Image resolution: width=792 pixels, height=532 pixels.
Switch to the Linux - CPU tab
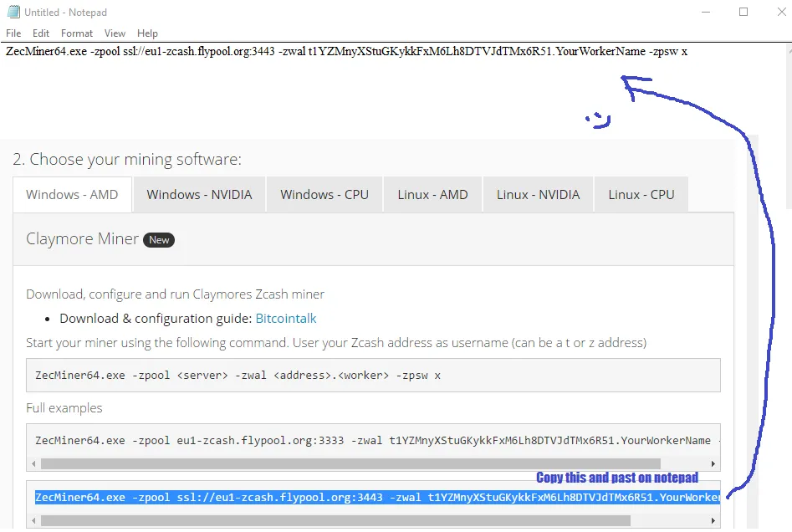(641, 195)
